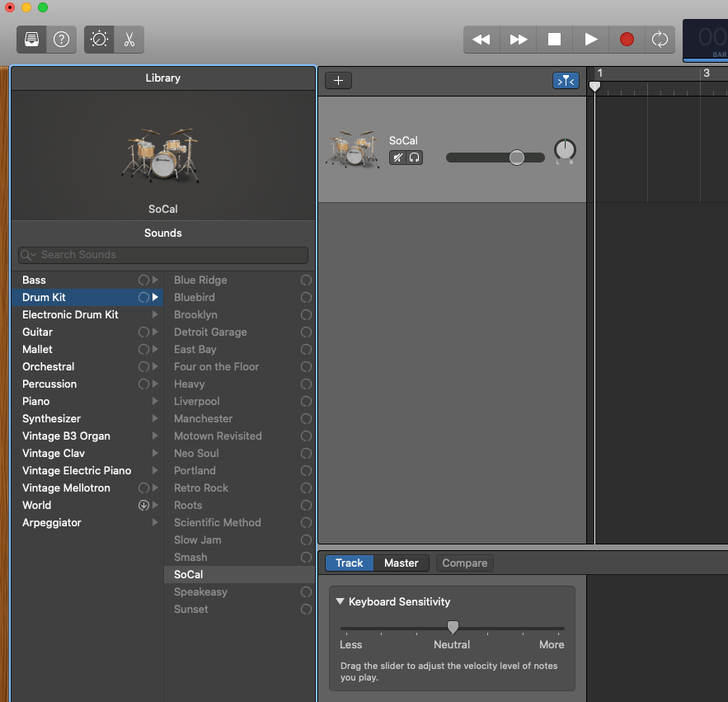Select the Vintage B3 Organ category
This screenshot has height=702, width=728.
coord(87,436)
